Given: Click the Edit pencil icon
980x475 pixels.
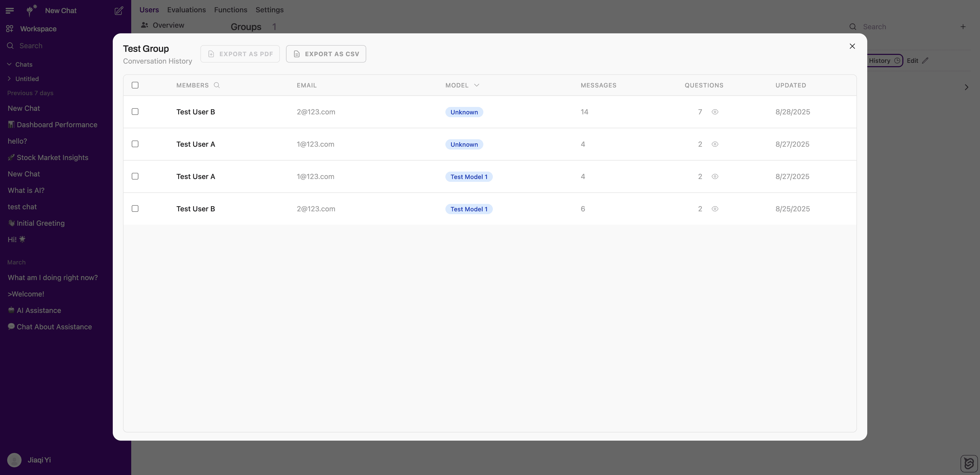Looking at the screenshot, I should pos(925,61).
